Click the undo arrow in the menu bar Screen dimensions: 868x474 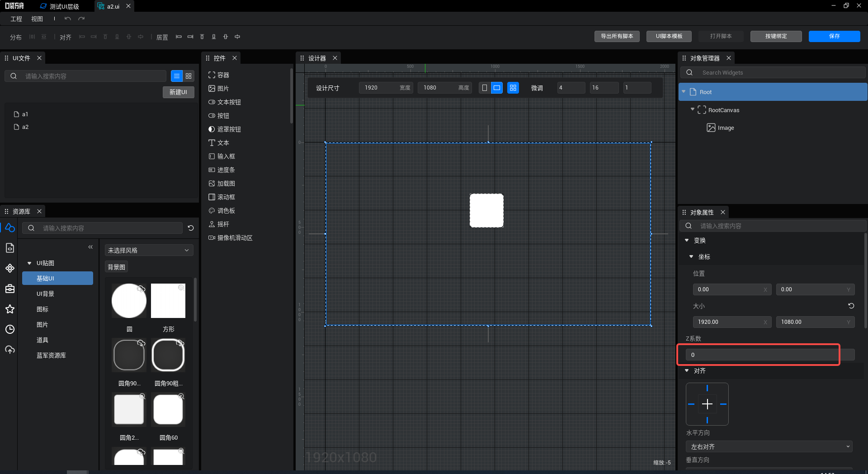pyautogui.click(x=68, y=19)
